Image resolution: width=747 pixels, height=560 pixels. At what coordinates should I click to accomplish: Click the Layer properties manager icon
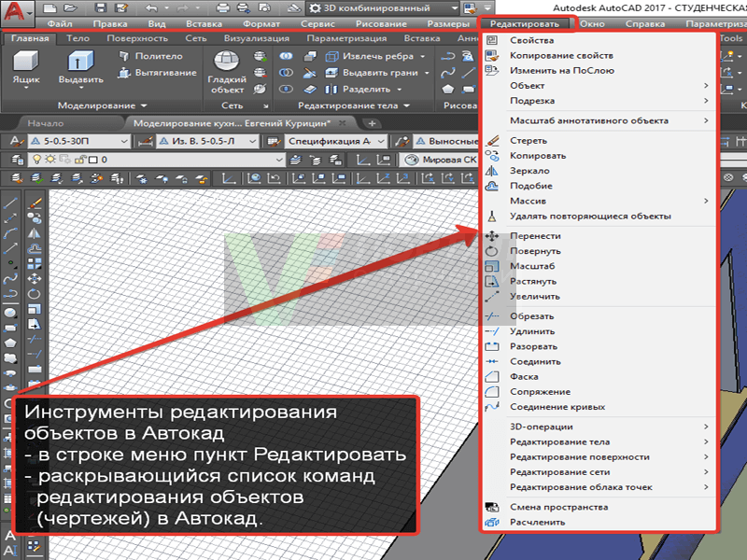[17, 160]
